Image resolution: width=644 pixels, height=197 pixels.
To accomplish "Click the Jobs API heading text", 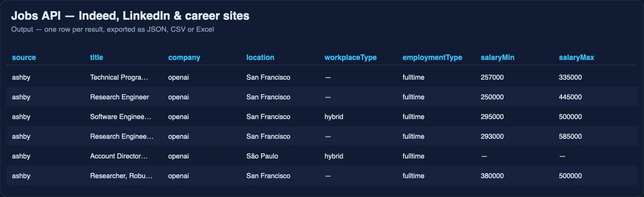I will pos(130,16).
